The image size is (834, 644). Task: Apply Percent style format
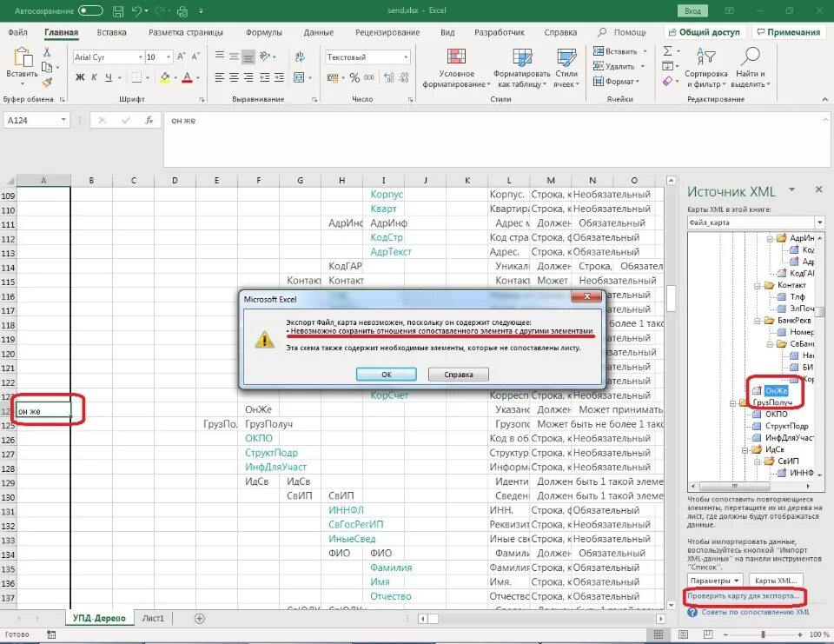coord(354,77)
